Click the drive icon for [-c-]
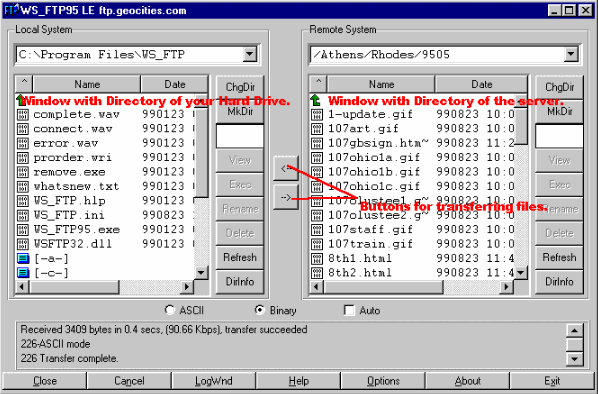 (x=23, y=273)
